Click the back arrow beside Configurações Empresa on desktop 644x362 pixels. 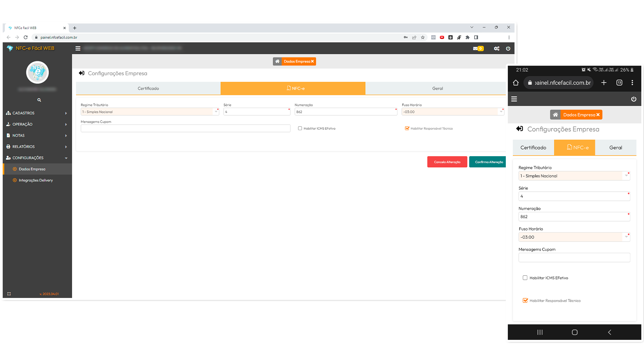[82, 73]
